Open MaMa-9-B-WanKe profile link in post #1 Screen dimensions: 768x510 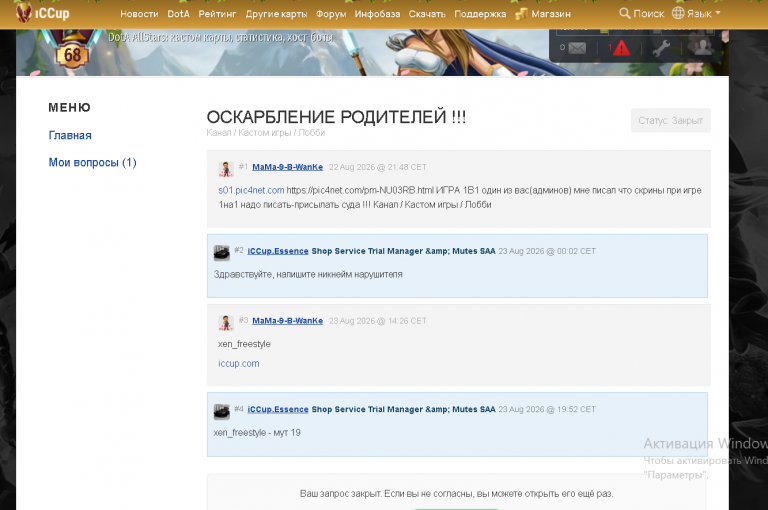[288, 167]
